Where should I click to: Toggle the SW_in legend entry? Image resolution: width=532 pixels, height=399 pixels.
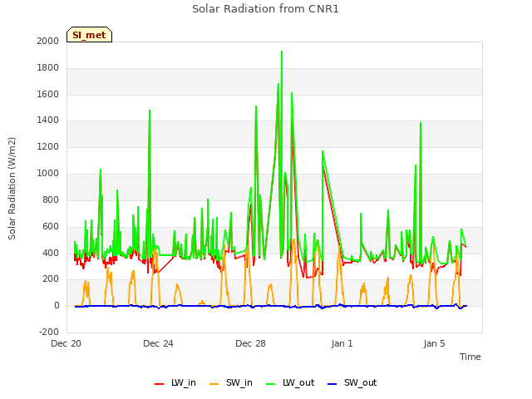tap(231, 382)
